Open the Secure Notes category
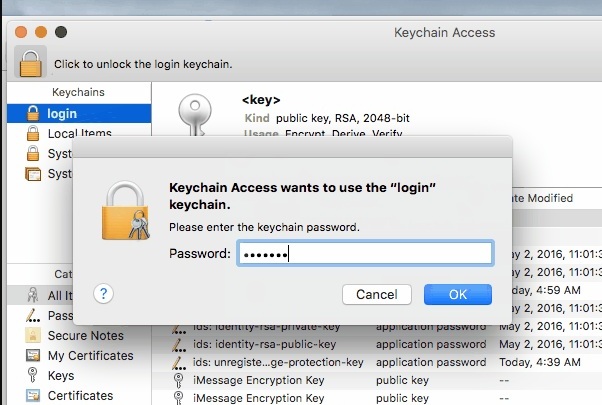The image size is (602, 405). click(79, 336)
